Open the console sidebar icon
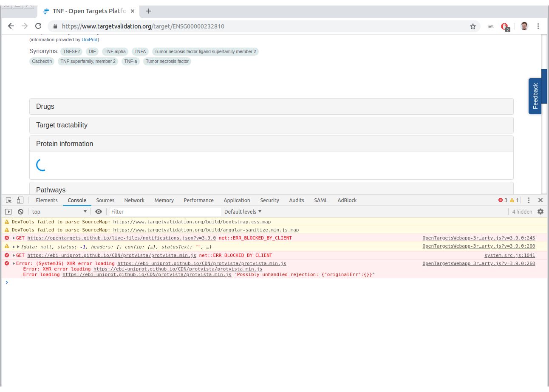 coord(8,212)
